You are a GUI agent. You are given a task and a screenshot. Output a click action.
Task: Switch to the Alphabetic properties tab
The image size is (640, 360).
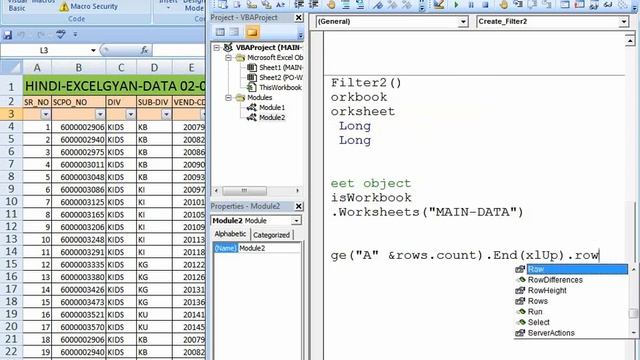pos(230,234)
